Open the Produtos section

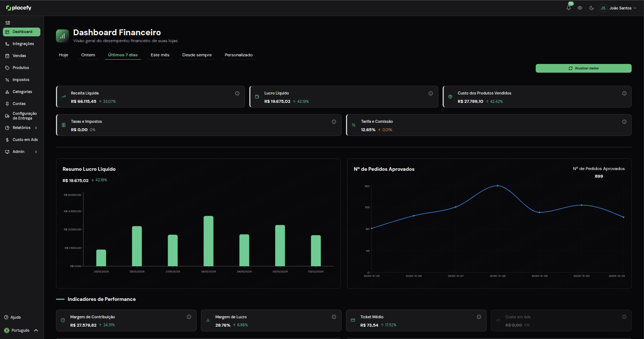coord(21,68)
